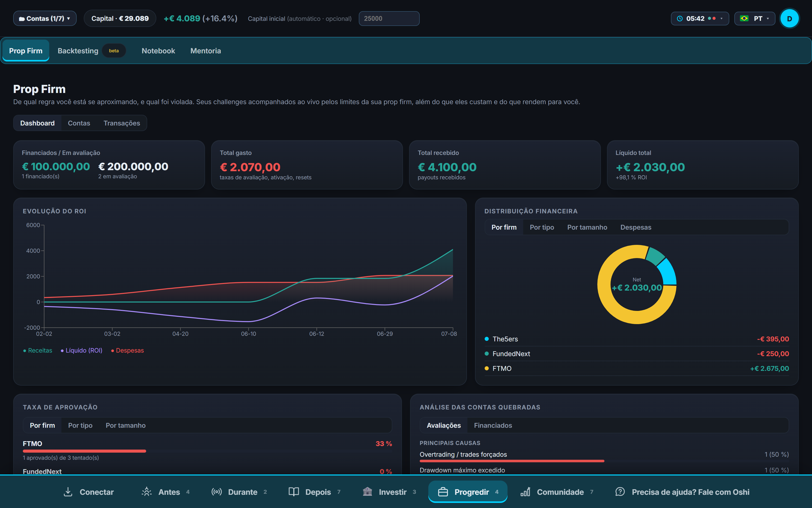
Task: Click the Progredir briefcase icon
Action: coord(443,492)
